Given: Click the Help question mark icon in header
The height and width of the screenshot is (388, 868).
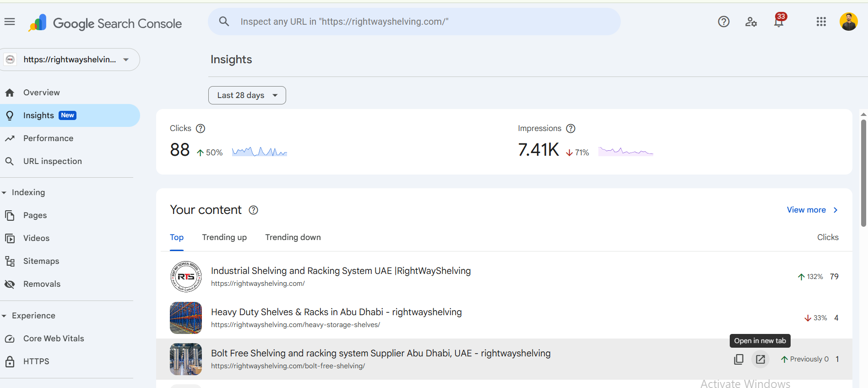Looking at the screenshot, I should click(723, 22).
